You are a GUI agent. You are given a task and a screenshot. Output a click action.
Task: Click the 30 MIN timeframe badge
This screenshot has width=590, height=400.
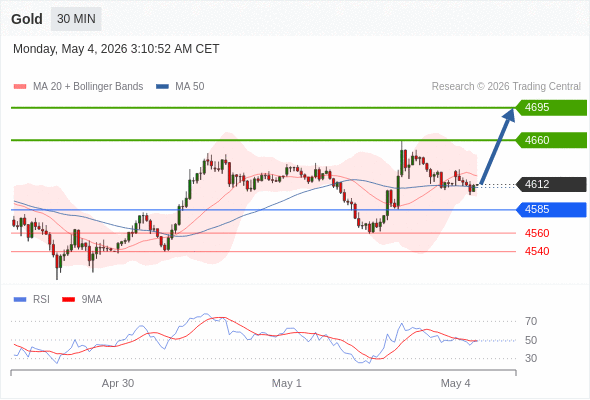(x=76, y=19)
